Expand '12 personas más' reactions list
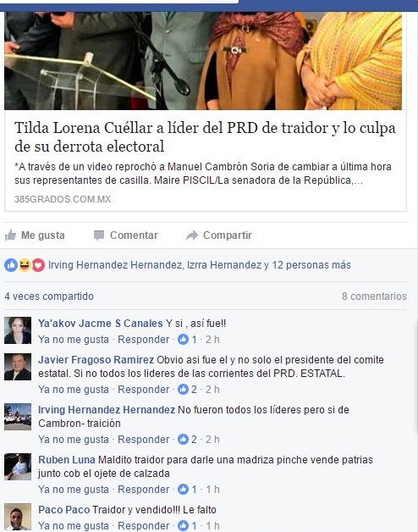Image resolution: width=418 pixels, height=532 pixels. (x=311, y=265)
